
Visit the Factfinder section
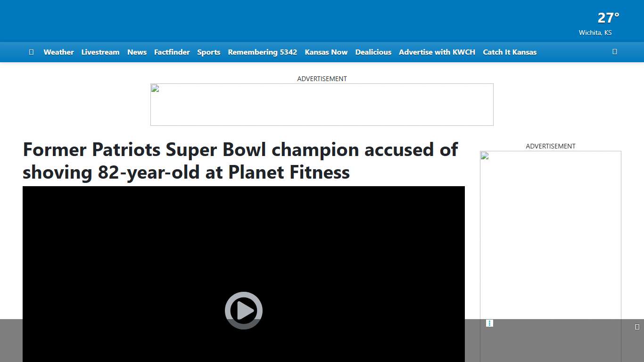[172, 52]
